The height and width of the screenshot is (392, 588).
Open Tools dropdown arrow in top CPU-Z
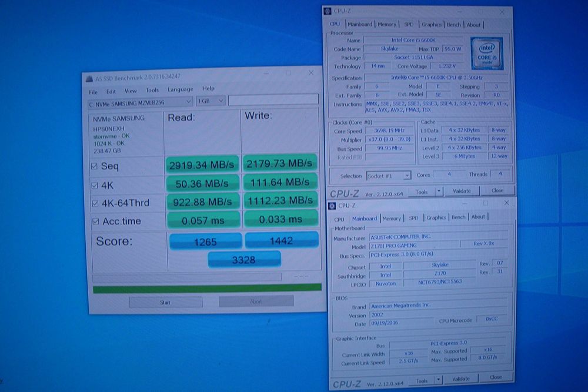tap(439, 192)
